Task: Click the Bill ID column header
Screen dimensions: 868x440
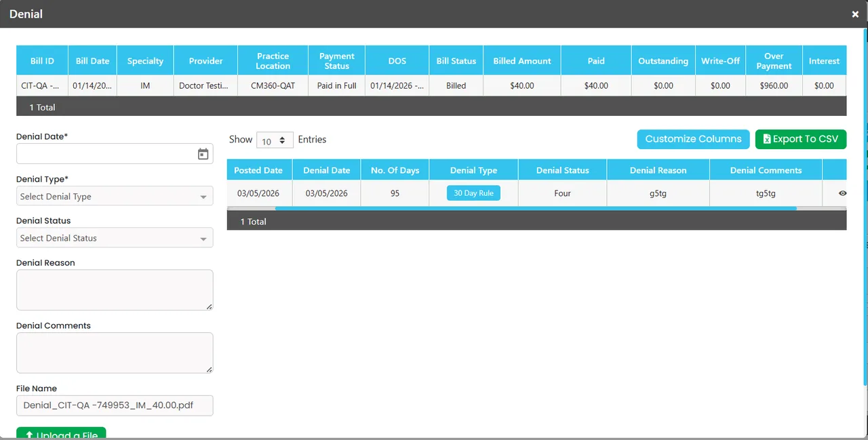Action: pos(42,61)
